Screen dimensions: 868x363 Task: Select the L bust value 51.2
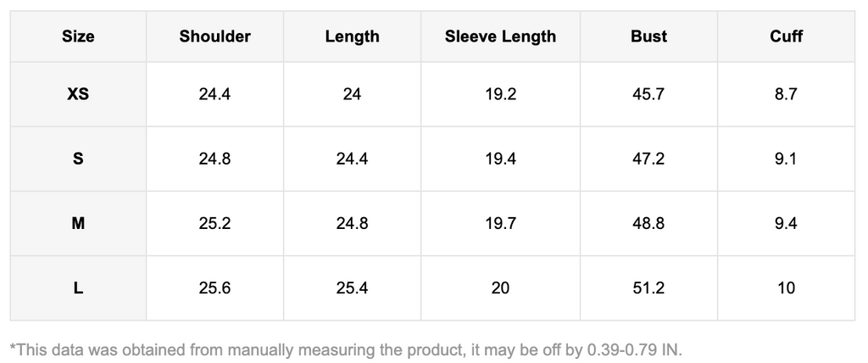[648, 288]
